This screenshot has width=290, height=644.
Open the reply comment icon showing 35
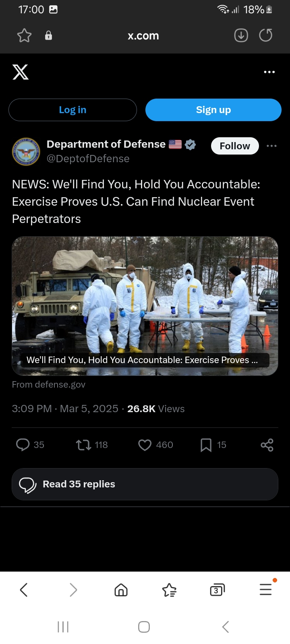(23, 445)
